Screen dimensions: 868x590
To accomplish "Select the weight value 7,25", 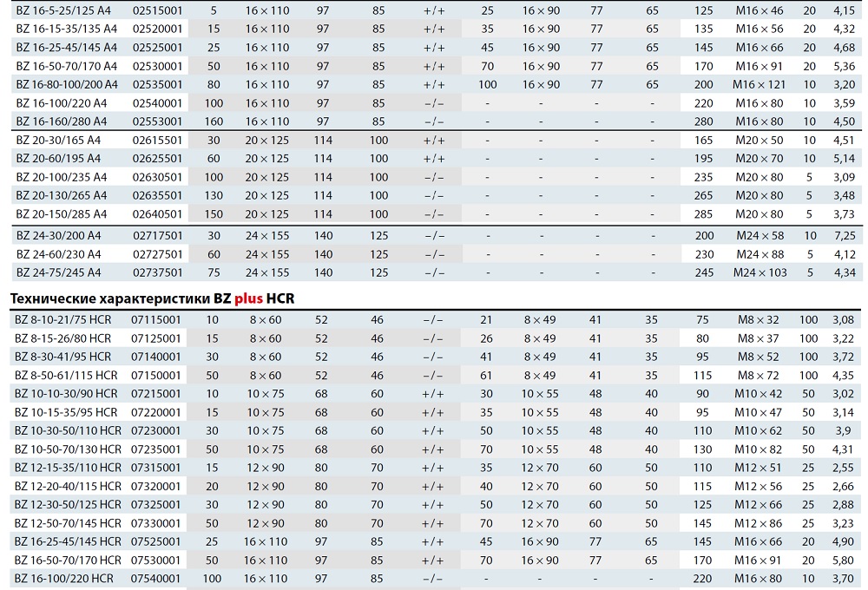I will (843, 235).
